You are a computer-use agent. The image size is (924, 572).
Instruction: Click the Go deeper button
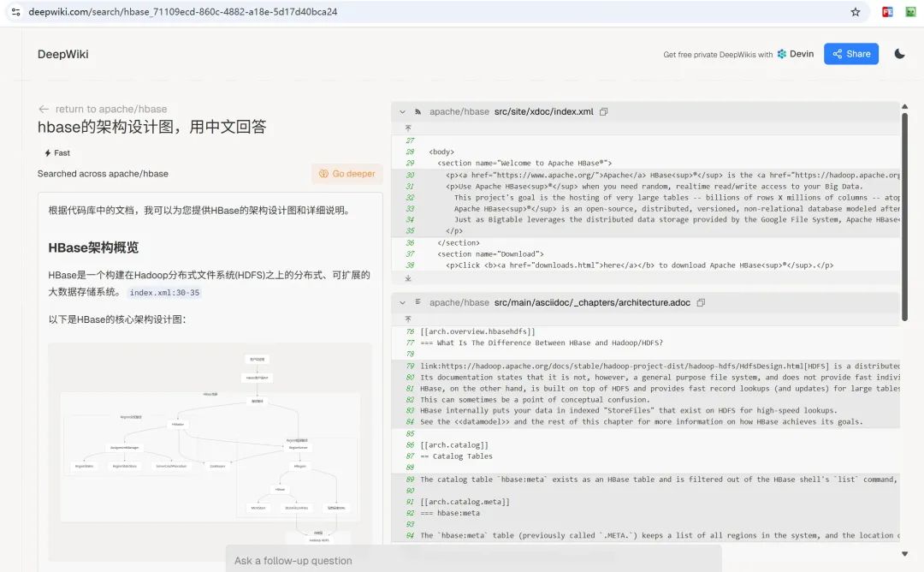[347, 173]
